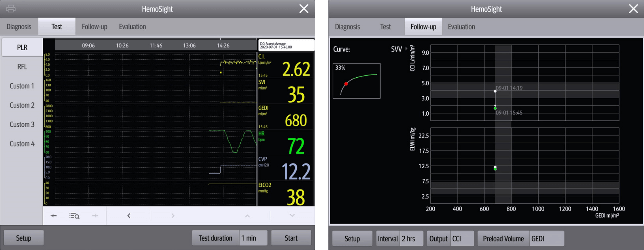644x250 pixels.
Task: Click the move cursor right icon below the trend graph
Action: point(95,216)
